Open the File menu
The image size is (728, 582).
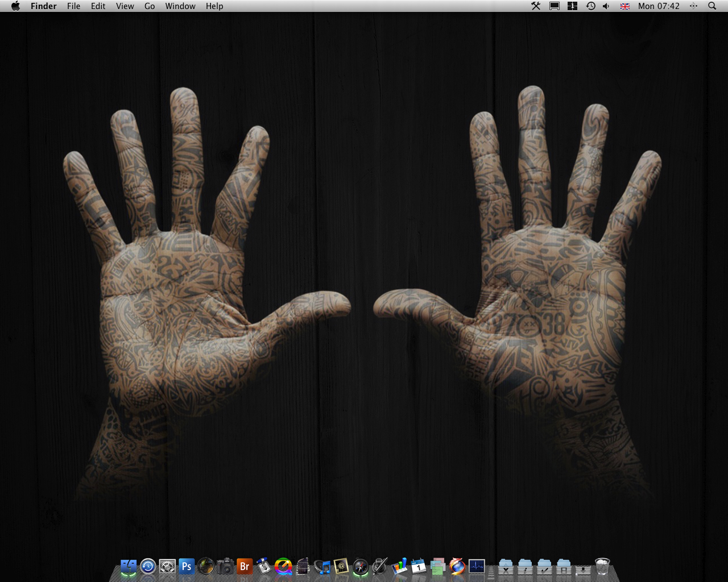[73, 6]
